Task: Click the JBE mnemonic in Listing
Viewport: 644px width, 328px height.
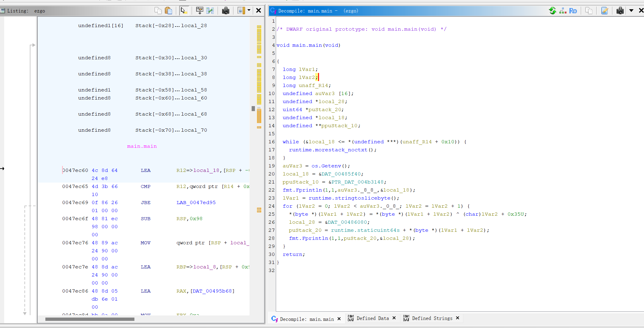Action: (x=145, y=203)
